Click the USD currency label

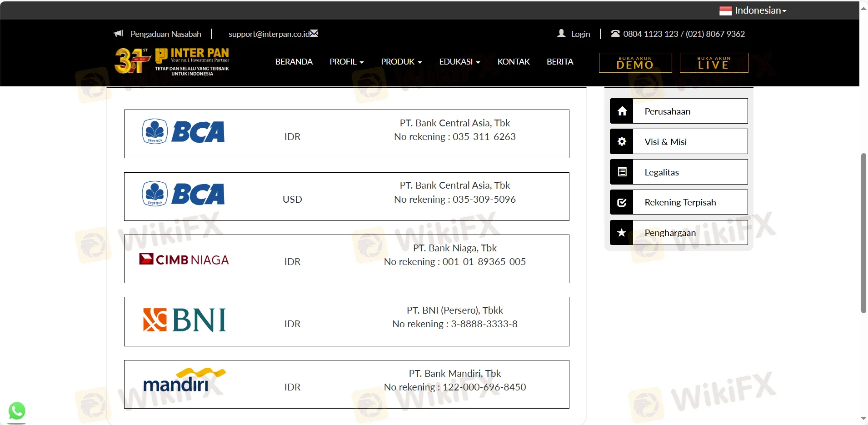[292, 200]
